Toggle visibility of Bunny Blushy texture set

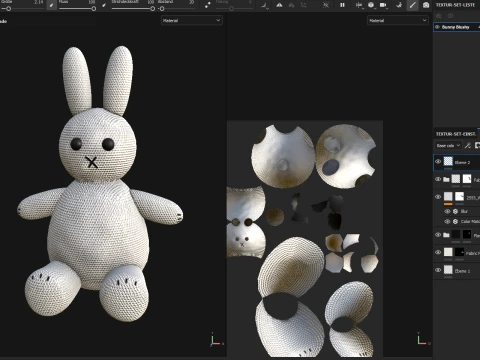click(x=437, y=27)
